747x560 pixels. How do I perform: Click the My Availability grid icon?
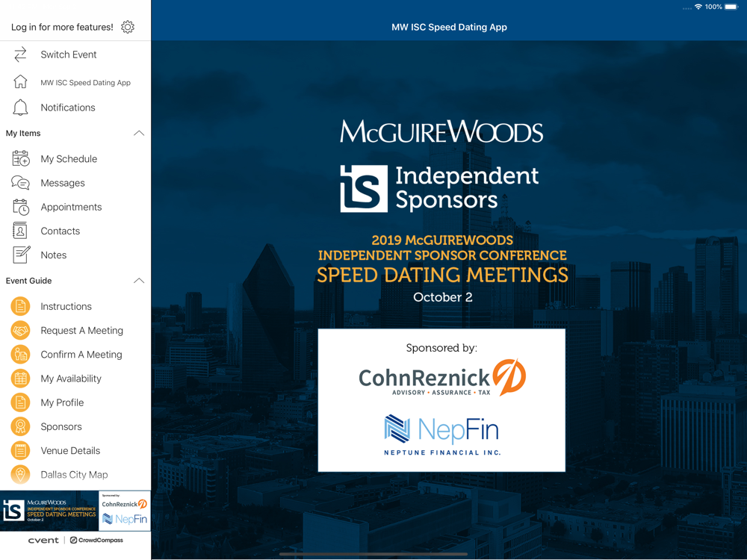20,379
